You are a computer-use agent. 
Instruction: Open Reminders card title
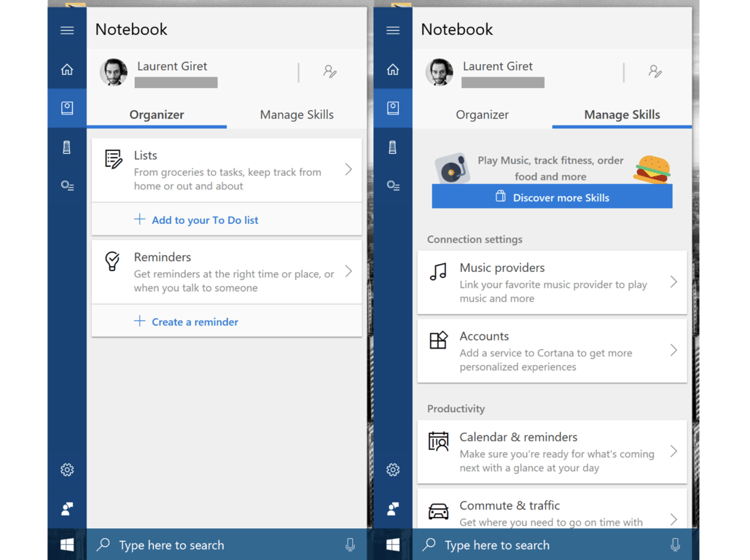click(x=162, y=257)
